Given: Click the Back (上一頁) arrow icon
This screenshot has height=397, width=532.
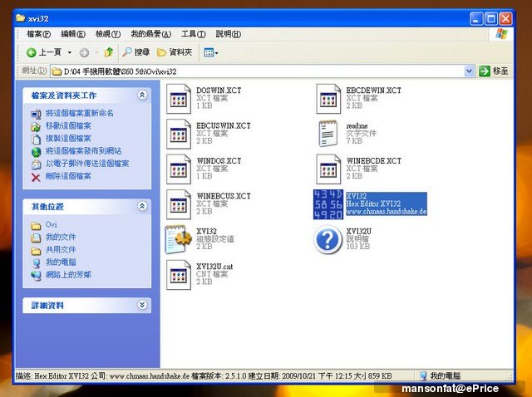Looking at the screenshot, I should (32, 52).
